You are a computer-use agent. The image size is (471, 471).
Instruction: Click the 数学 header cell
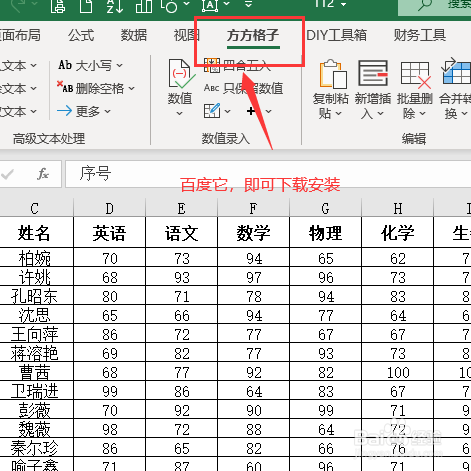(x=253, y=233)
